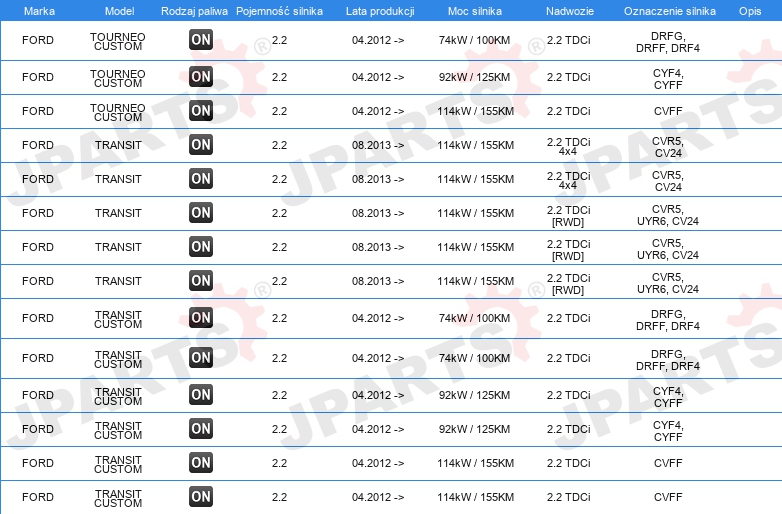
Task: Select ON icon in third TRANSIT [RWD] row
Action: click(x=201, y=280)
